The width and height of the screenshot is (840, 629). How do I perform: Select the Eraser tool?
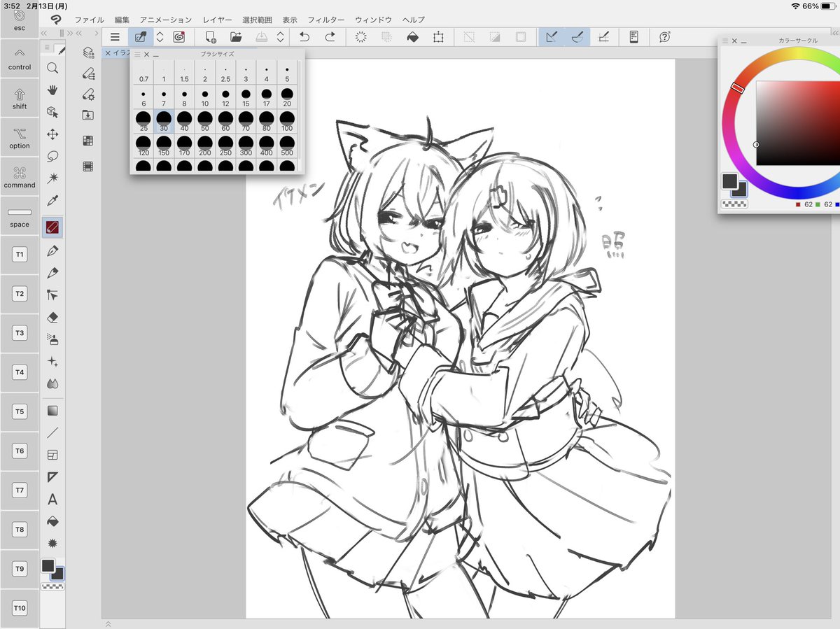click(x=52, y=317)
